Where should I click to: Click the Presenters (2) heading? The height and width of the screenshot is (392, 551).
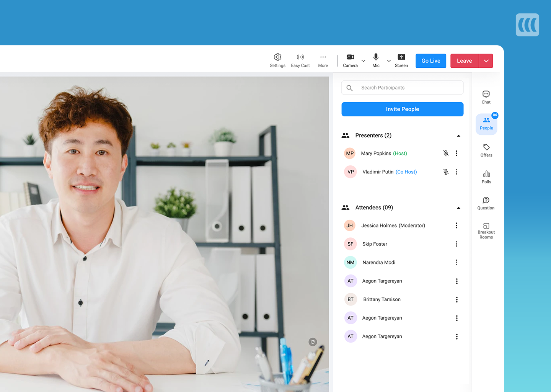tap(373, 136)
